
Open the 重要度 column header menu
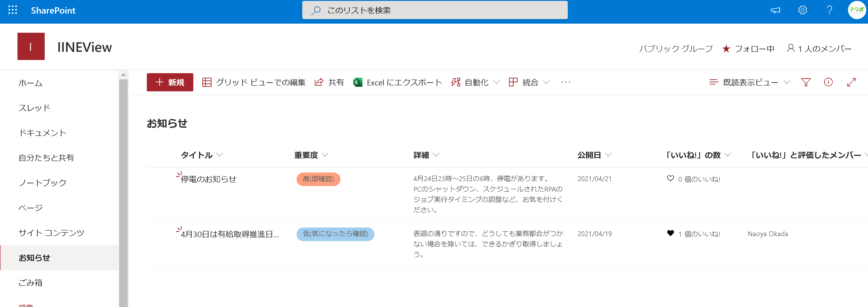(x=311, y=155)
